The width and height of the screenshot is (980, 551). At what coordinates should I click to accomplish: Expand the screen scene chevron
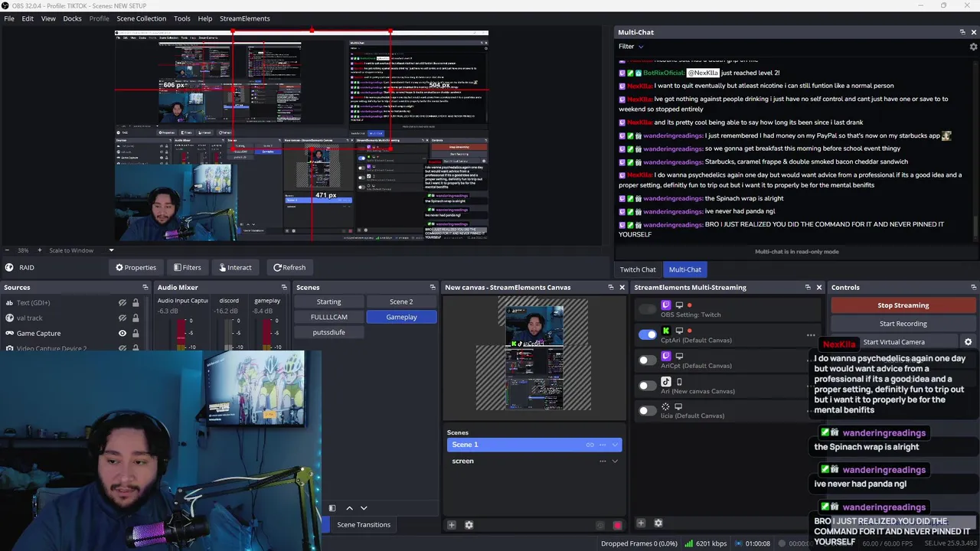tap(615, 461)
